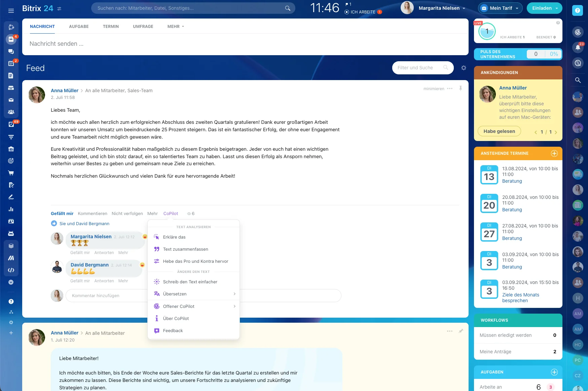Toggle the main hamburger menu

11,11
